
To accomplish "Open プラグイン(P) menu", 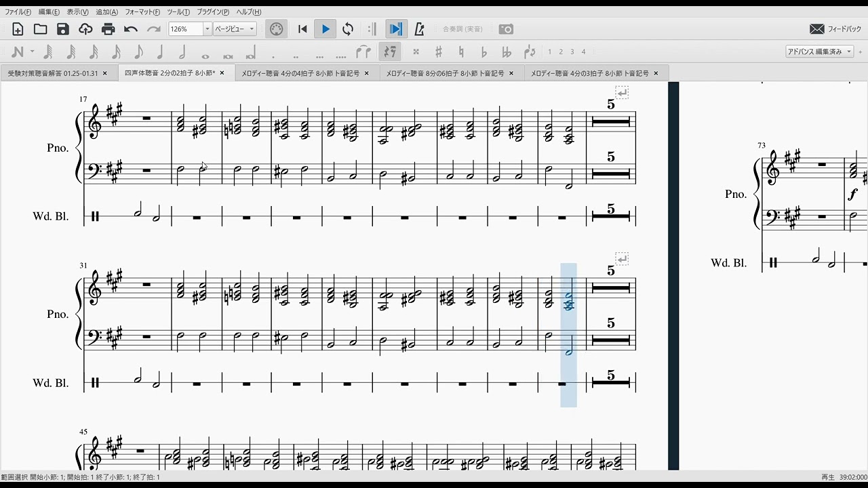I will (x=213, y=12).
